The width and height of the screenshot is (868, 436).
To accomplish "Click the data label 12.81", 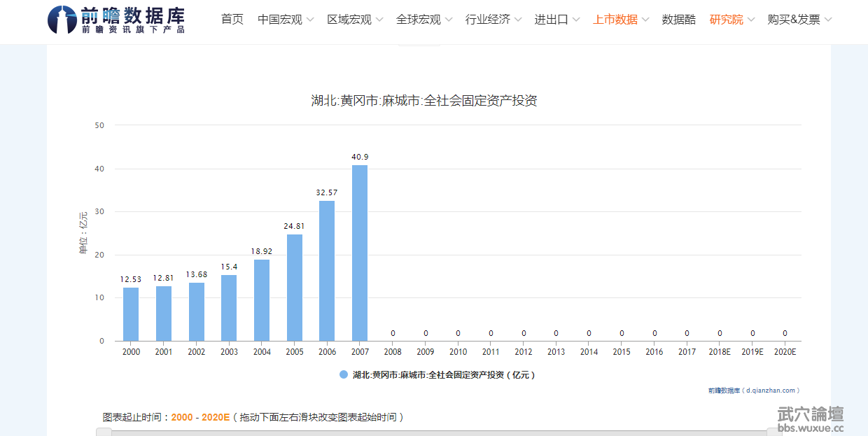I will pos(164,278).
